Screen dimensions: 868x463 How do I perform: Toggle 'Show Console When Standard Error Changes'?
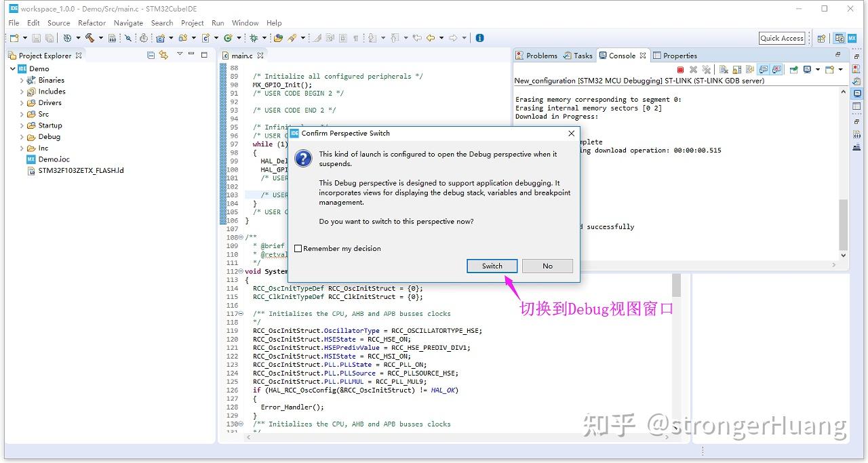tap(776, 68)
